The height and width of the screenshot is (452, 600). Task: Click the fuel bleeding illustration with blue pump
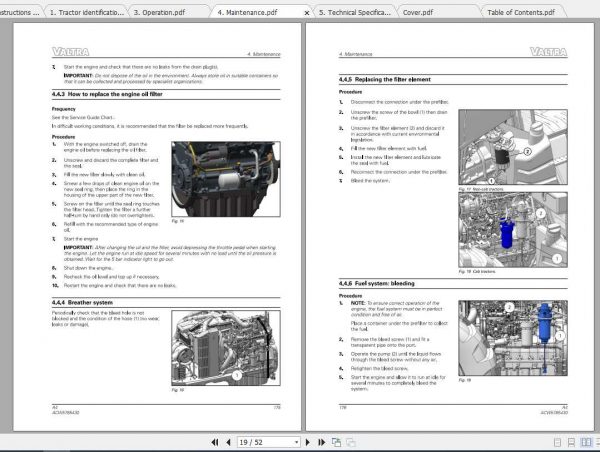pos(513,338)
